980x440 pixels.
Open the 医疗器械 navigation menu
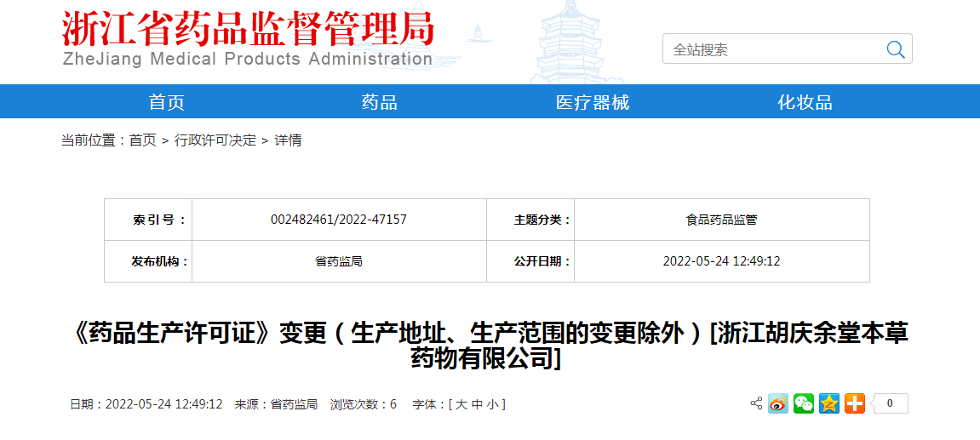point(593,102)
